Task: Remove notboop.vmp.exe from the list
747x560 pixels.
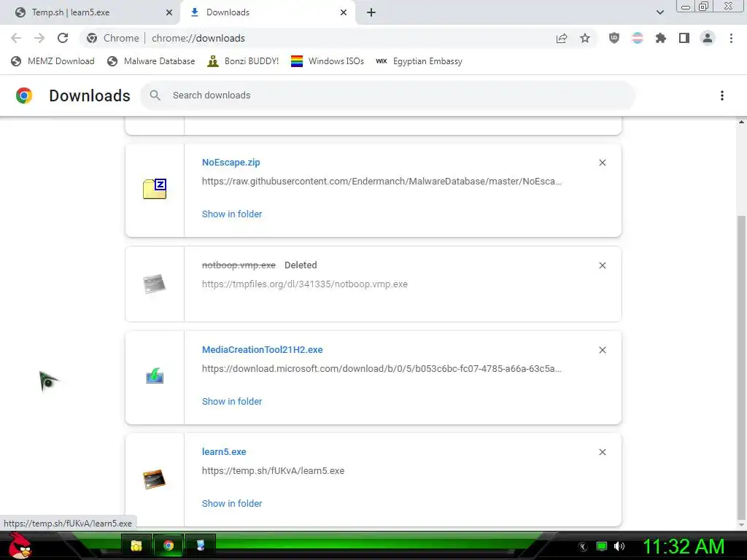Action: tap(602, 265)
